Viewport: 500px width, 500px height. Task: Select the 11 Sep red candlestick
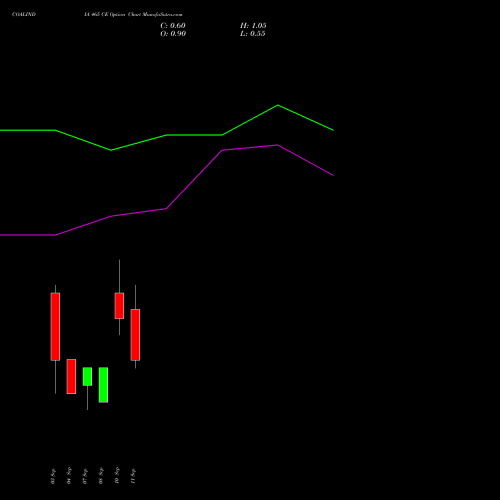[135, 335]
